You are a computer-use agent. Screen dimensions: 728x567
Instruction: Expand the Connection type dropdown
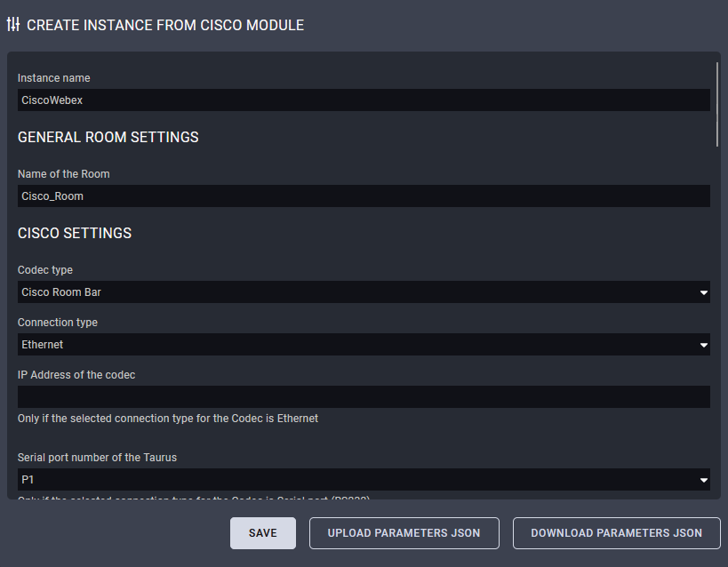tap(364, 345)
